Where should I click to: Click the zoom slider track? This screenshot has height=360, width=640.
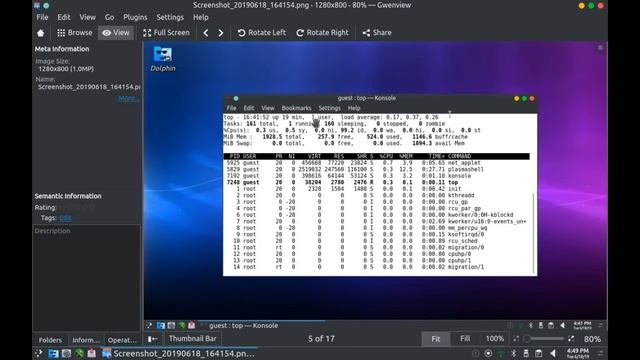coord(544,339)
